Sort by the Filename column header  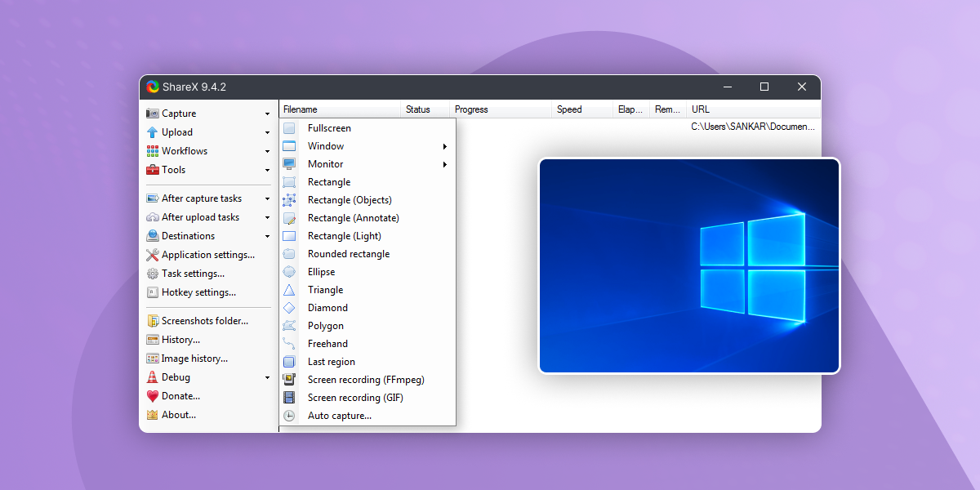click(340, 109)
